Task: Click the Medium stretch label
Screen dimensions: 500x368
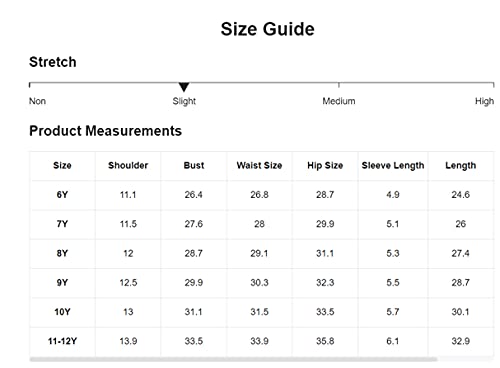Action: tap(339, 101)
